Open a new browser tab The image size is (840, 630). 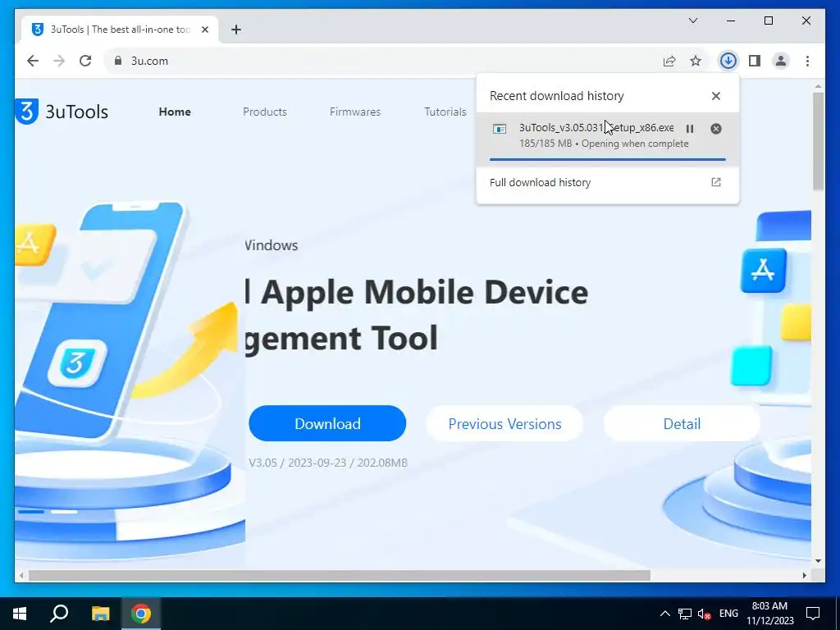click(x=236, y=30)
